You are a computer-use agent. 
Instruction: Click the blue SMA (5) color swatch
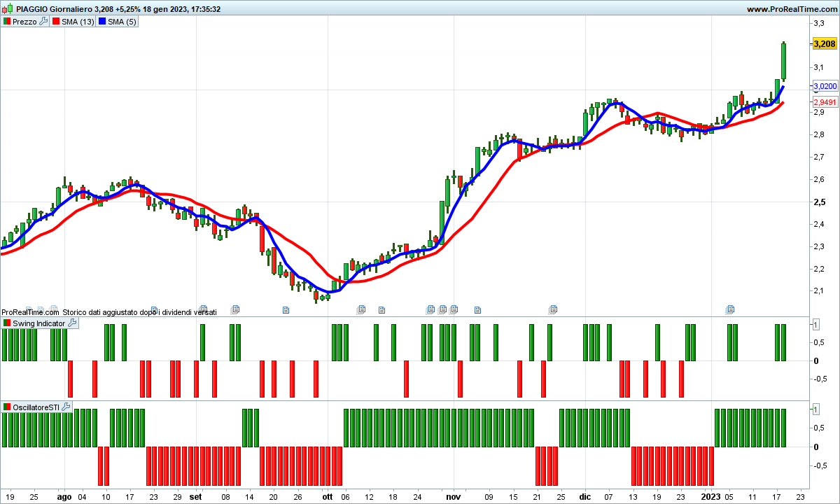101,22
